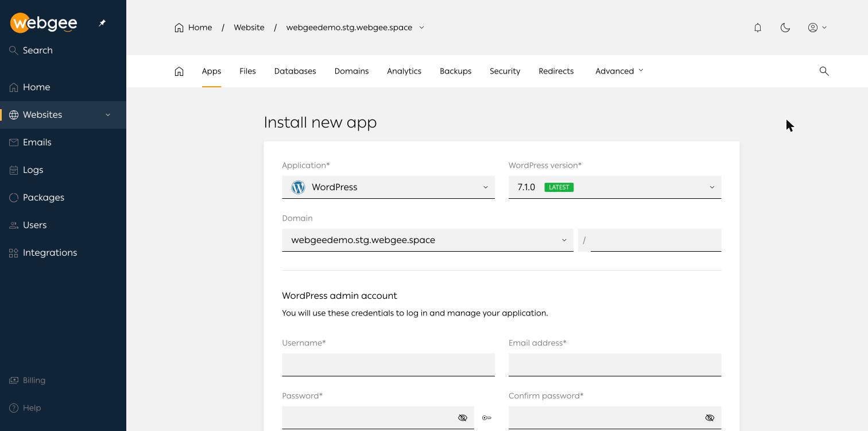Click the LATEST version badge
This screenshot has width=868, height=431.
[559, 187]
